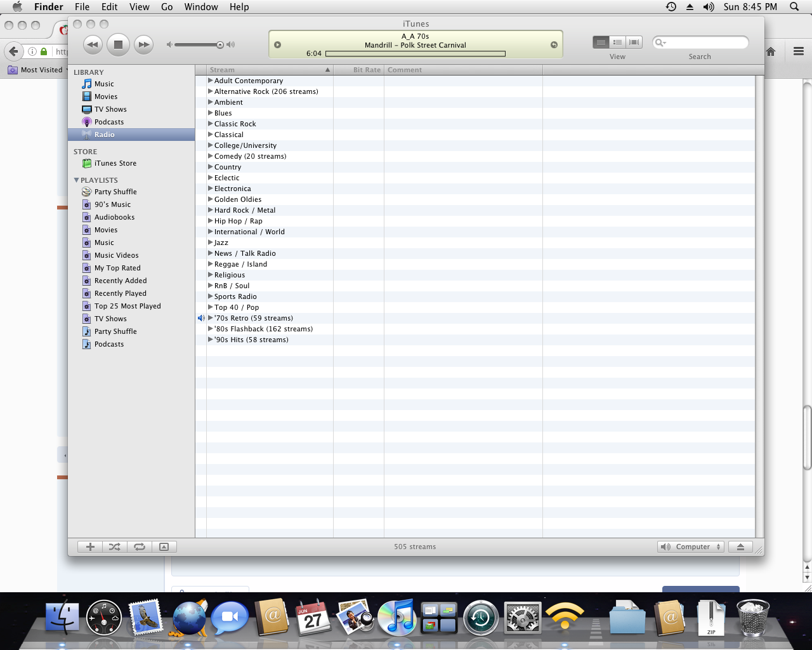Select Radio in the Library
This screenshot has width=812, height=650.
point(131,135)
